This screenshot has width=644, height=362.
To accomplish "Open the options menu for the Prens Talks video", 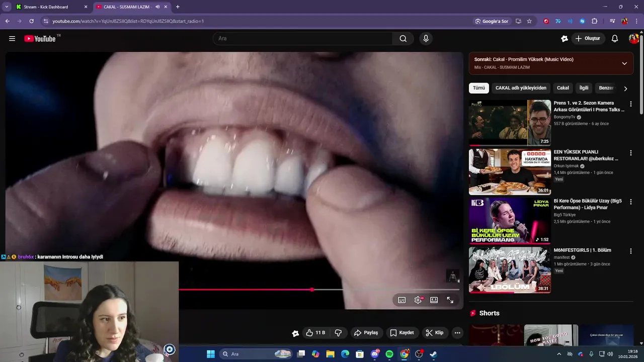I will pyautogui.click(x=630, y=104).
